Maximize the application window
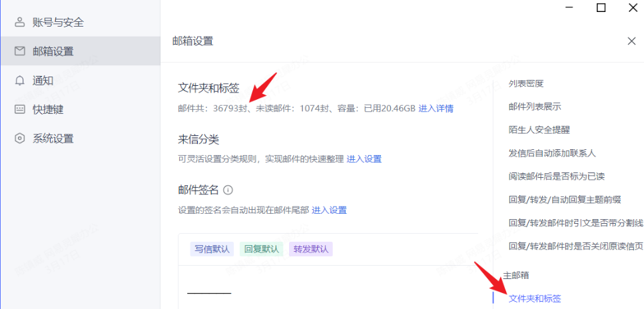The height and width of the screenshot is (309, 644). [x=601, y=7]
